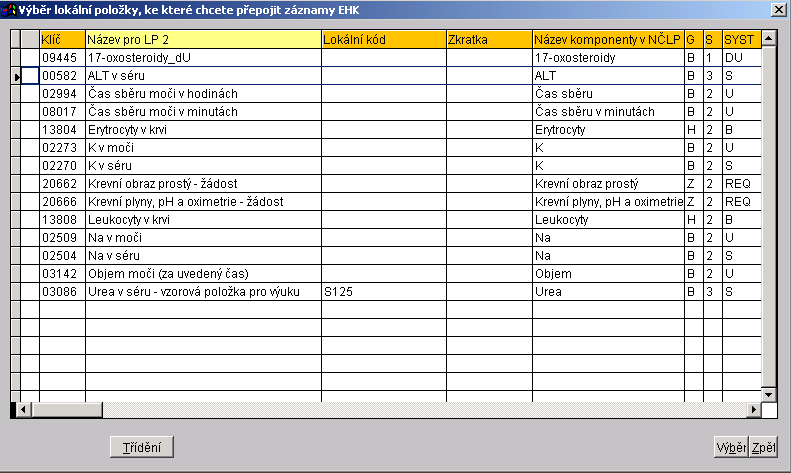Click row selector for 'ALT v séru'
The image size is (791, 473).
pos(15,76)
